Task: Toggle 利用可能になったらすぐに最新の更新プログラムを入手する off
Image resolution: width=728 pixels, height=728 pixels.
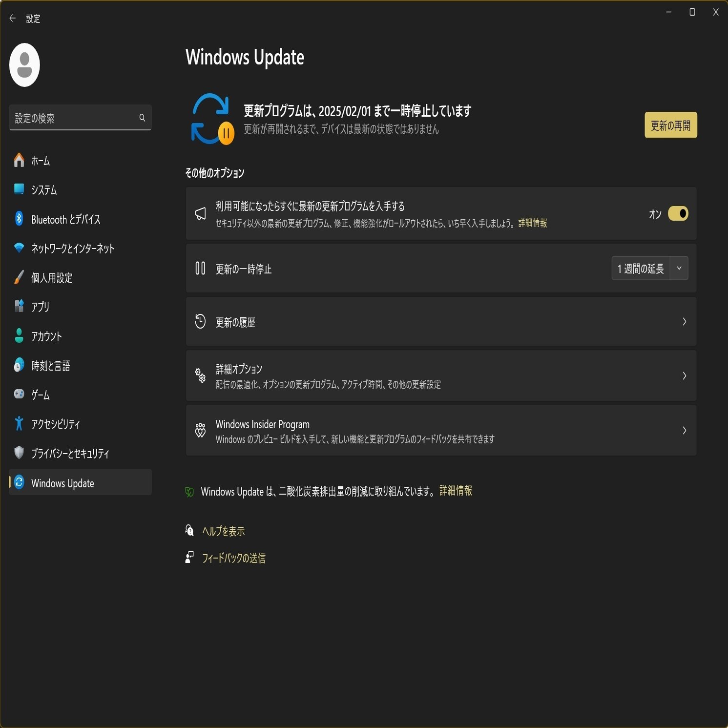Action: click(678, 213)
